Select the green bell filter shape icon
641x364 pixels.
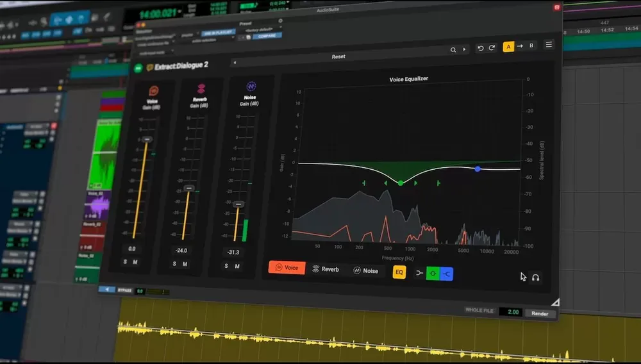coord(433,273)
